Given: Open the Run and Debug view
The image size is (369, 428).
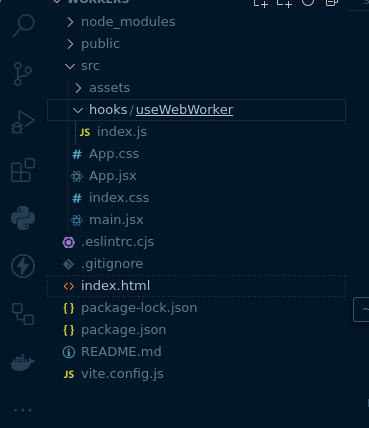Looking at the screenshot, I should pos(23,122).
